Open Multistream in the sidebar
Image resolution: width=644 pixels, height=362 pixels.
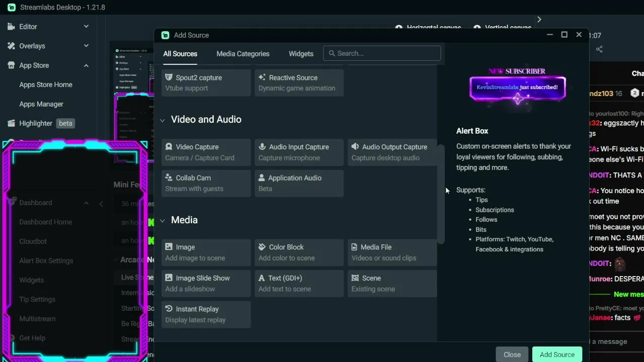(38, 319)
